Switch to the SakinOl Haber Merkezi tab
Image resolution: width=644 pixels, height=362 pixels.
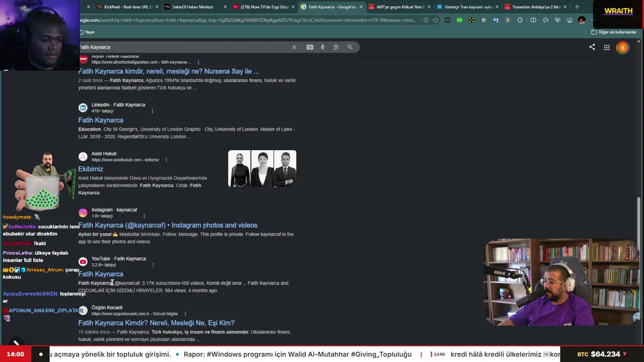coord(195,7)
